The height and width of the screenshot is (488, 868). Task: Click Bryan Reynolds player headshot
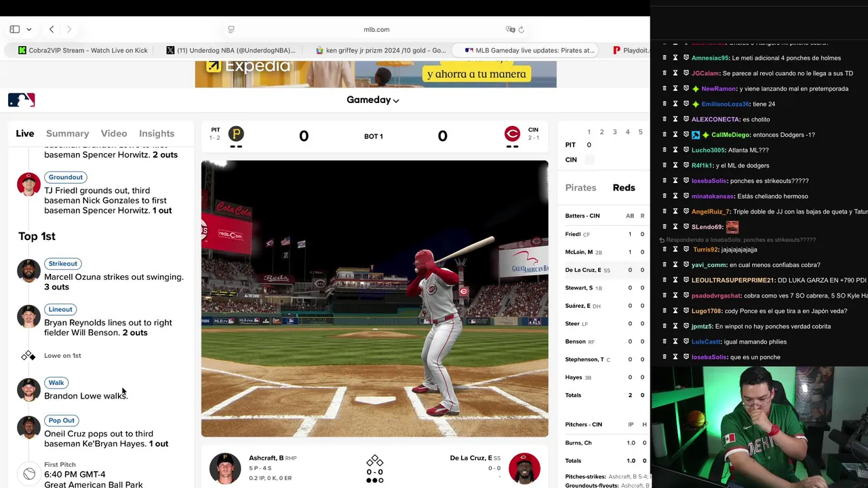(28, 317)
